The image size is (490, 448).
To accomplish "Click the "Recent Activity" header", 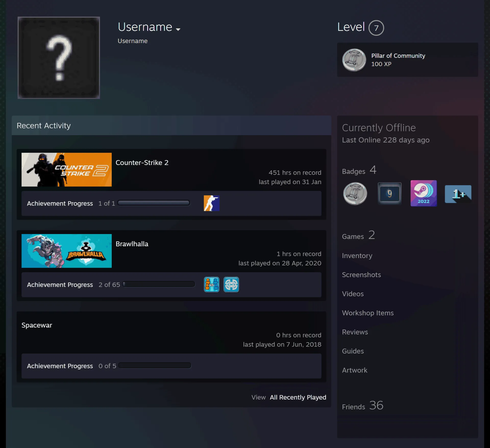I will pos(44,125).
